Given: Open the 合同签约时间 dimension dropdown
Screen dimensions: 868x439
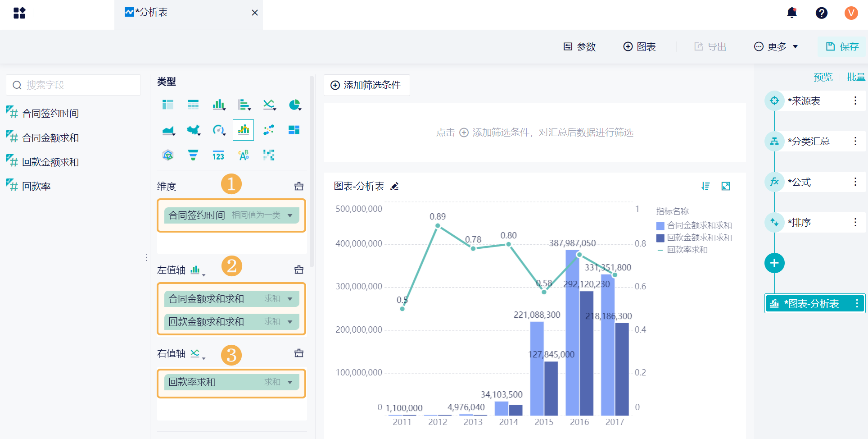Looking at the screenshot, I should coord(290,215).
